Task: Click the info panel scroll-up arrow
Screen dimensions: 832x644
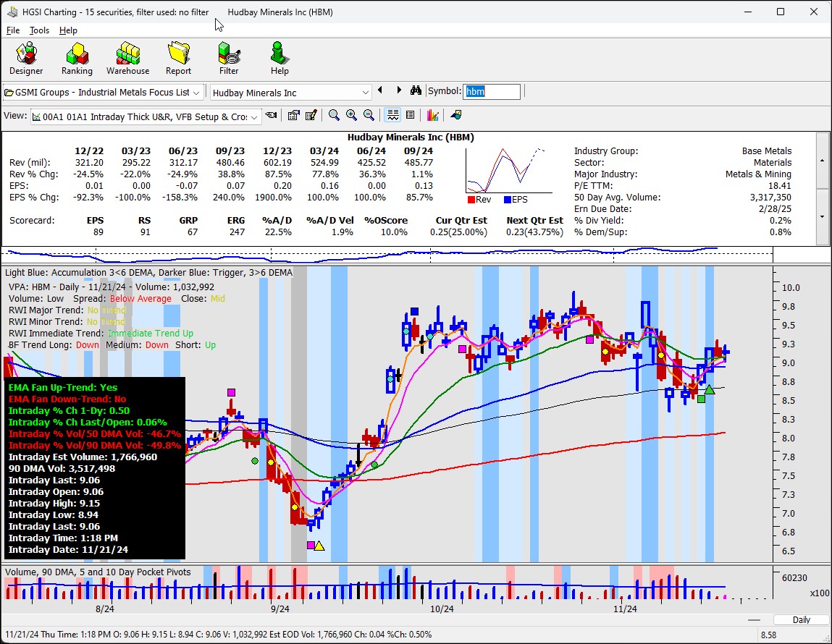Action: tap(823, 160)
